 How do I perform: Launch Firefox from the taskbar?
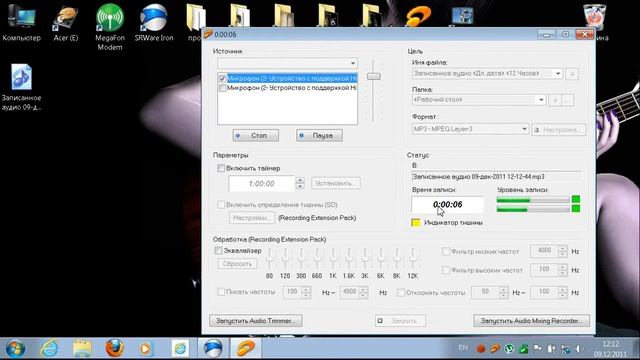coord(114,349)
